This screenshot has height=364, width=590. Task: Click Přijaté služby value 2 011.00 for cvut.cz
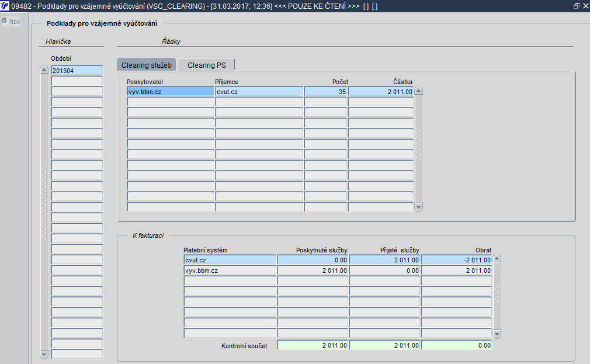384,260
